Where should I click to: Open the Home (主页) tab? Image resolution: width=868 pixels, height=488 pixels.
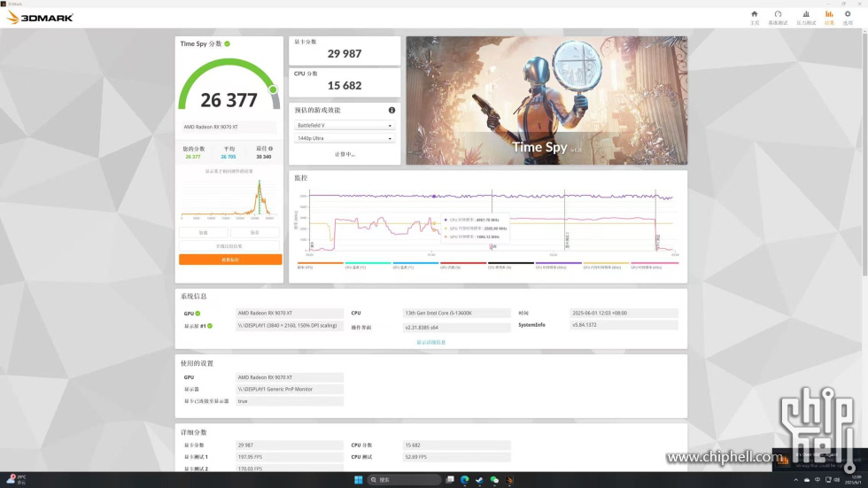(754, 17)
